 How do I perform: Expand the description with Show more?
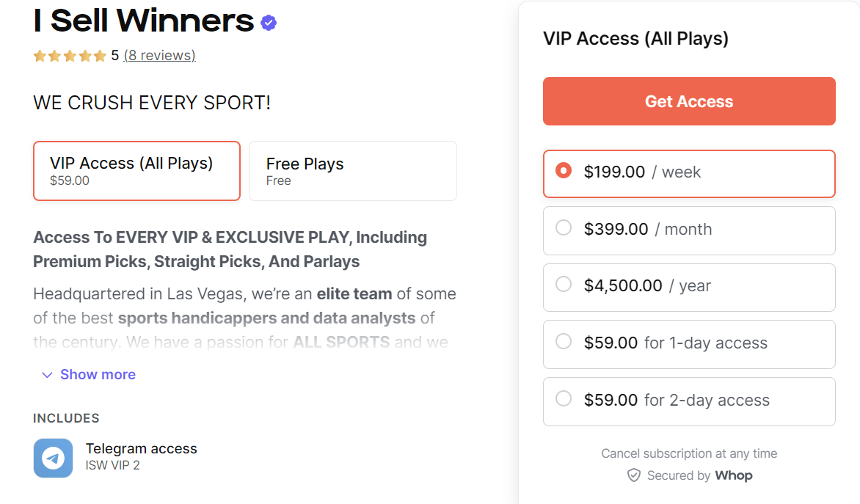pos(98,374)
